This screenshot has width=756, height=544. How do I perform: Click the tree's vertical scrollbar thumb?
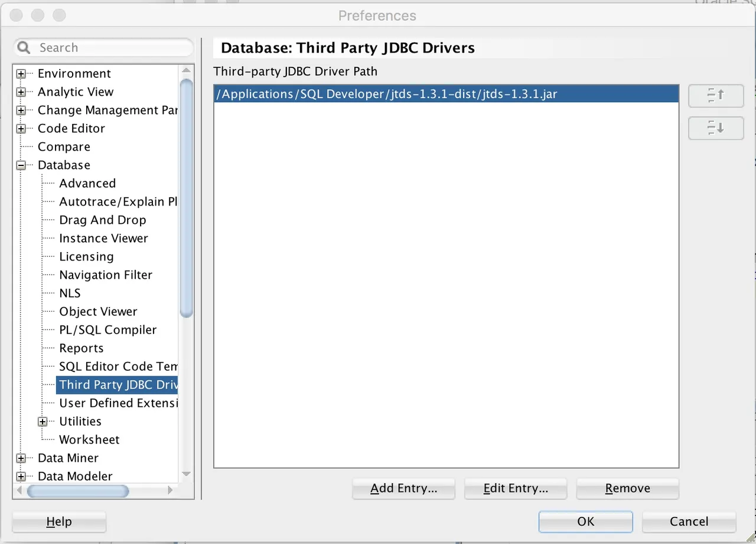click(x=187, y=198)
